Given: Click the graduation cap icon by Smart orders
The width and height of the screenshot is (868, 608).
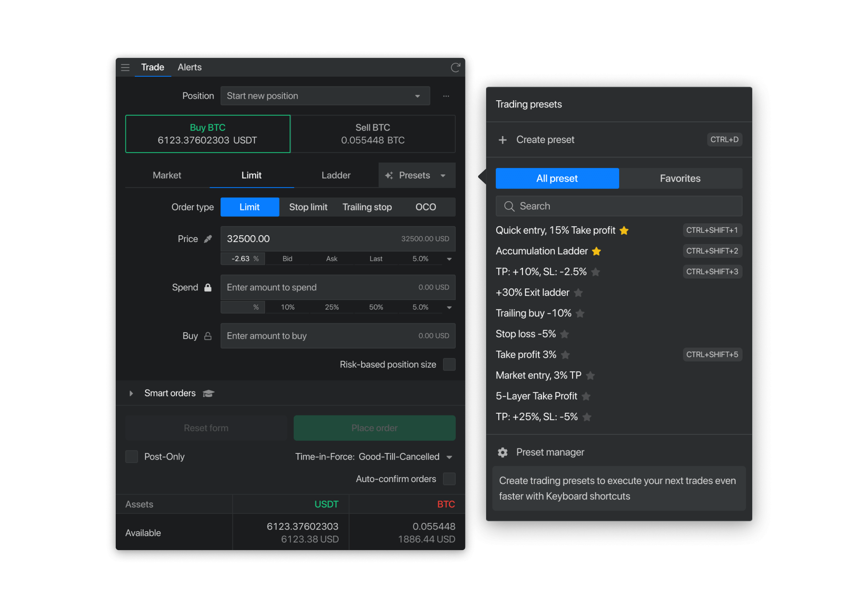Looking at the screenshot, I should tap(208, 393).
